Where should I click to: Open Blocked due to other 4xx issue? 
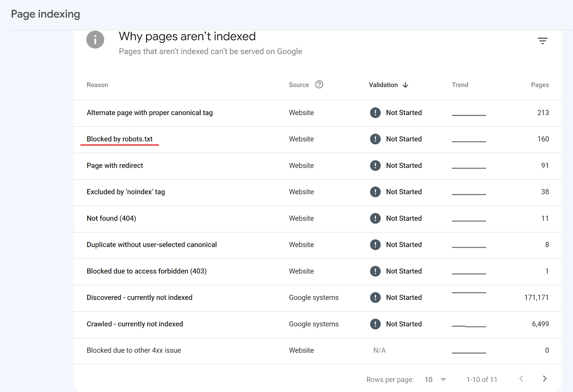(134, 350)
